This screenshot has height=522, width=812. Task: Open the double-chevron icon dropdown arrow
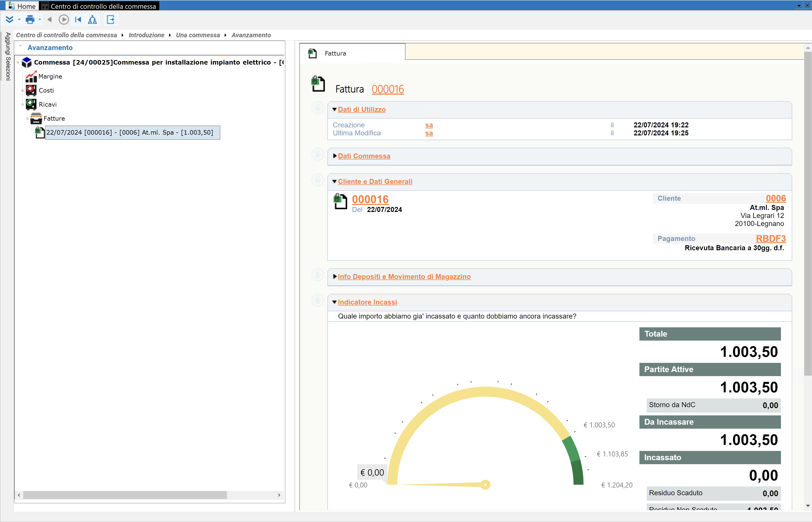tap(19, 20)
